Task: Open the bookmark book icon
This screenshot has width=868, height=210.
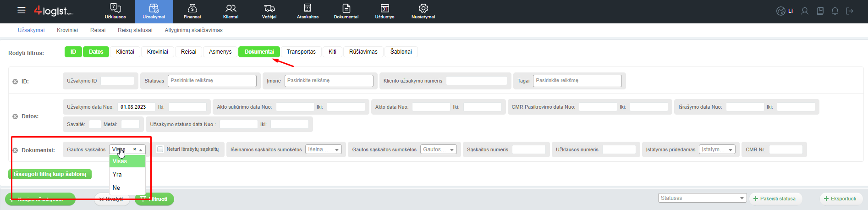Action: (x=820, y=11)
